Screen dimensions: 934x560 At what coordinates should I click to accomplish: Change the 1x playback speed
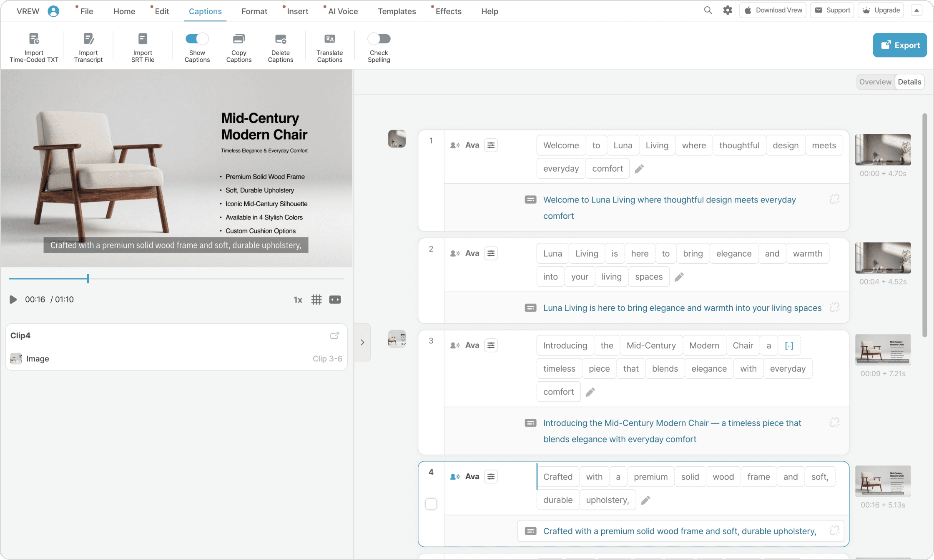click(298, 300)
